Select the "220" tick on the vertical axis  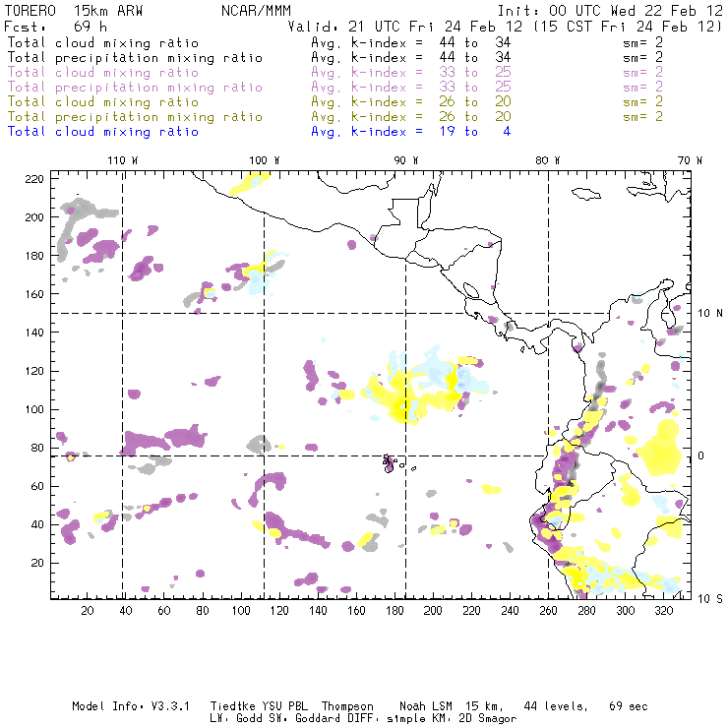[34, 179]
